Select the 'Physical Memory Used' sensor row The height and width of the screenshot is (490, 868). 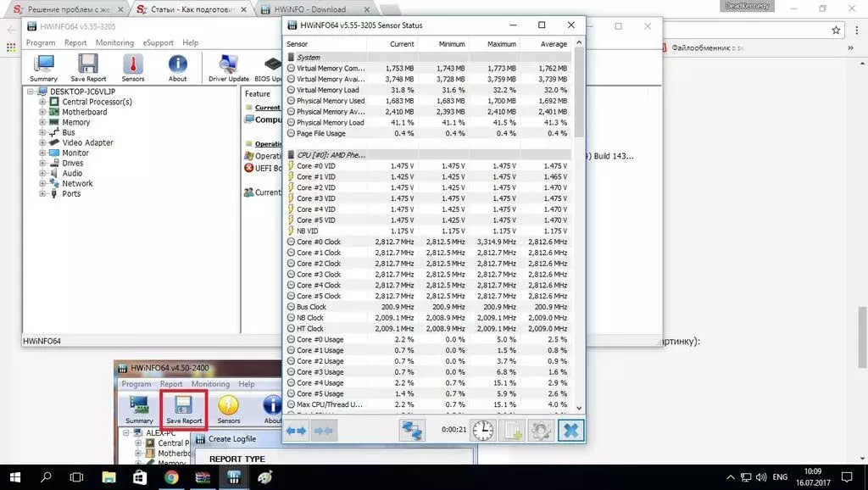428,101
